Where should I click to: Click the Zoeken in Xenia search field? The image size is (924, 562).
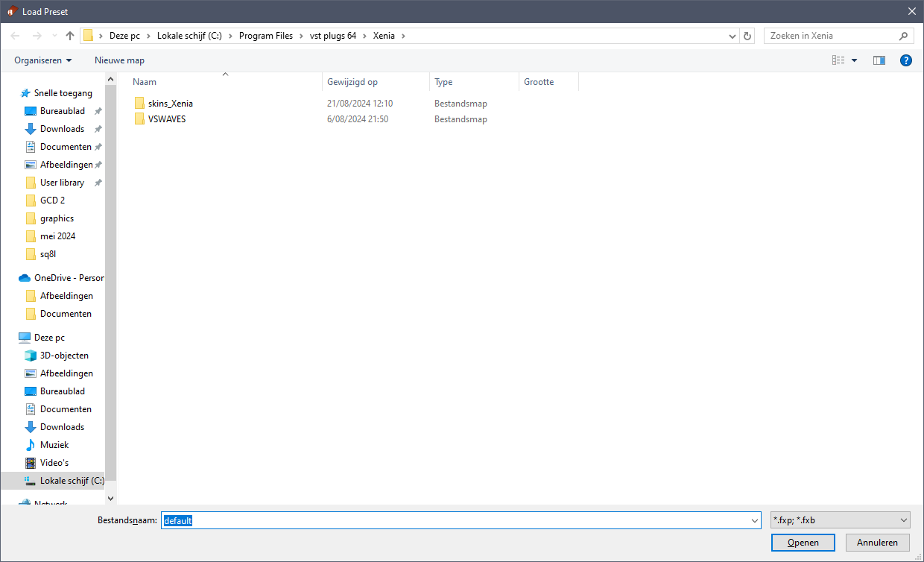pyautogui.click(x=832, y=35)
